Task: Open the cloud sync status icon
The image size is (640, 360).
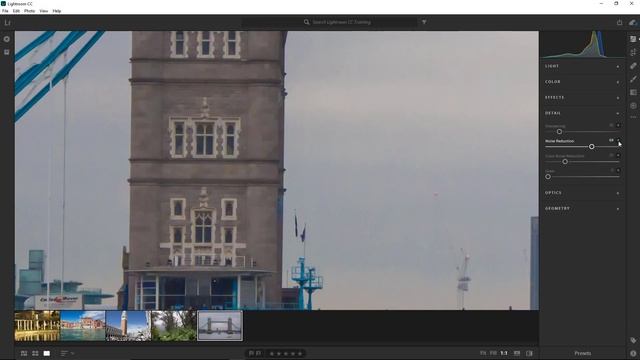Action: click(x=632, y=22)
